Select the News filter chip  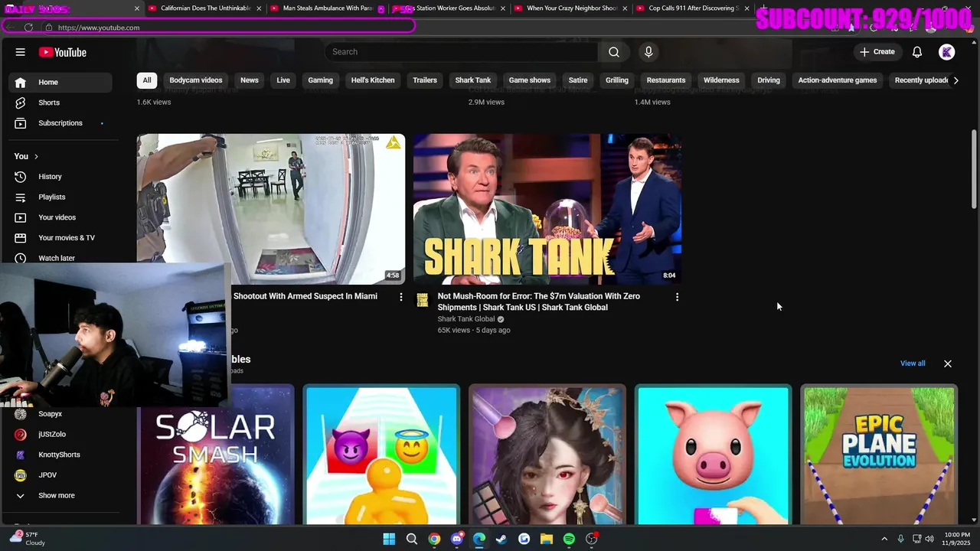pyautogui.click(x=250, y=80)
